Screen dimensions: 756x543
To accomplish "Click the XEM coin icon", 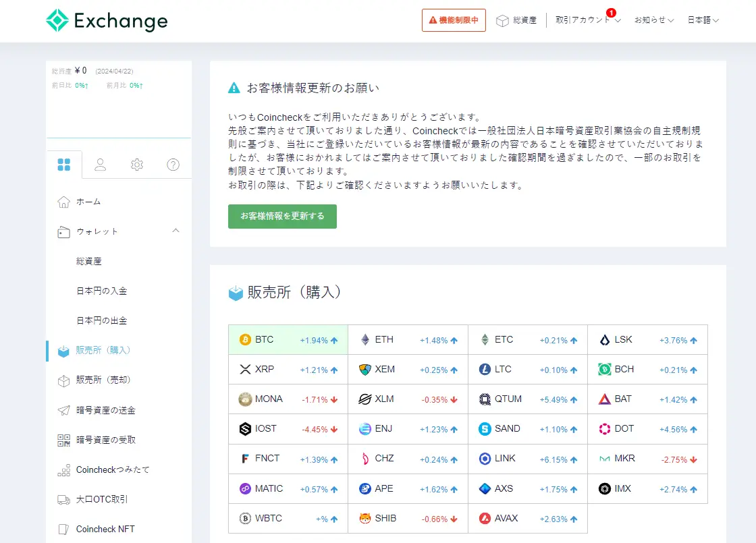I will click(x=365, y=370).
